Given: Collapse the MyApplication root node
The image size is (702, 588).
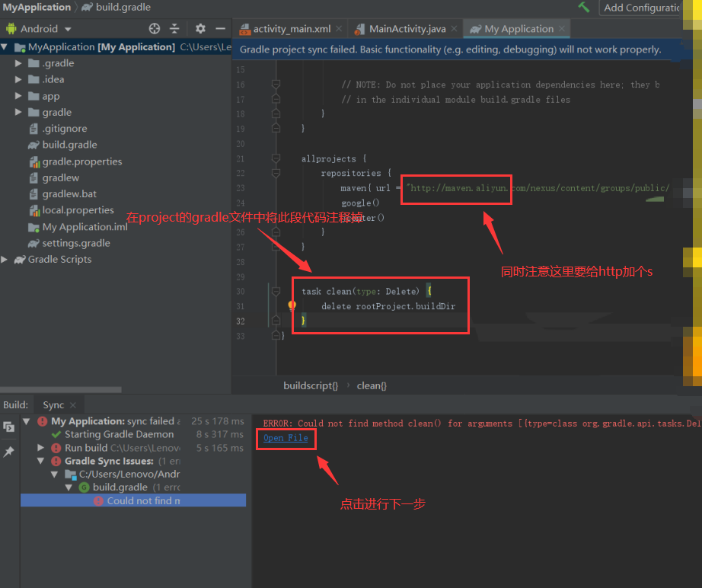Looking at the screenshot, I should (5, 46).
